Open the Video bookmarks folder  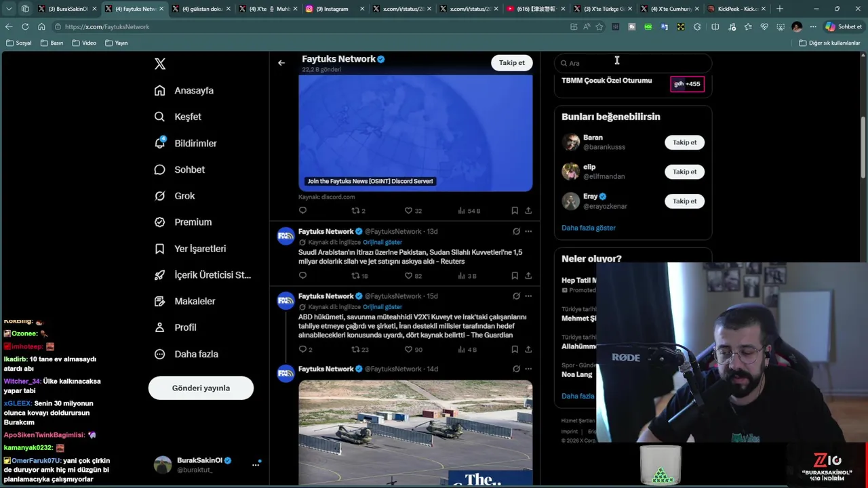click(x=84, y=43)
